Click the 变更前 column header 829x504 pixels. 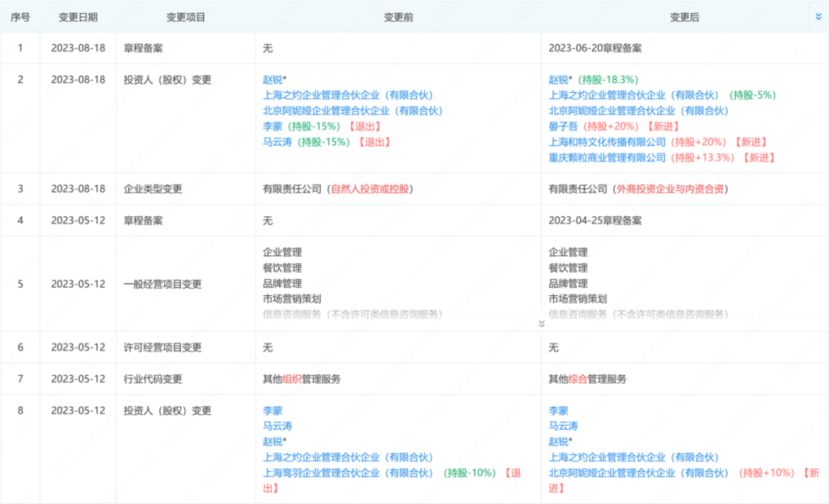pyautogui.click(x=398, y=17)
